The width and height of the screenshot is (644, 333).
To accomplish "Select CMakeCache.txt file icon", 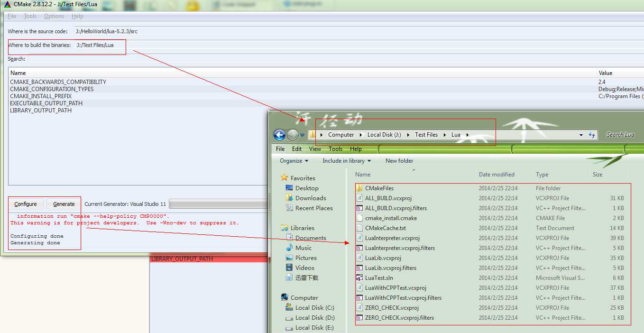I will click(359, 228).
